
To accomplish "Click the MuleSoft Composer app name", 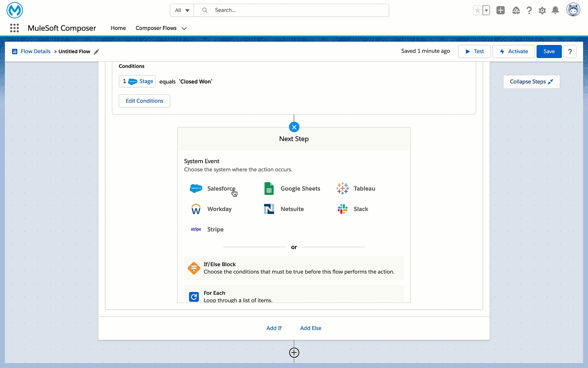I will (62, 28).
